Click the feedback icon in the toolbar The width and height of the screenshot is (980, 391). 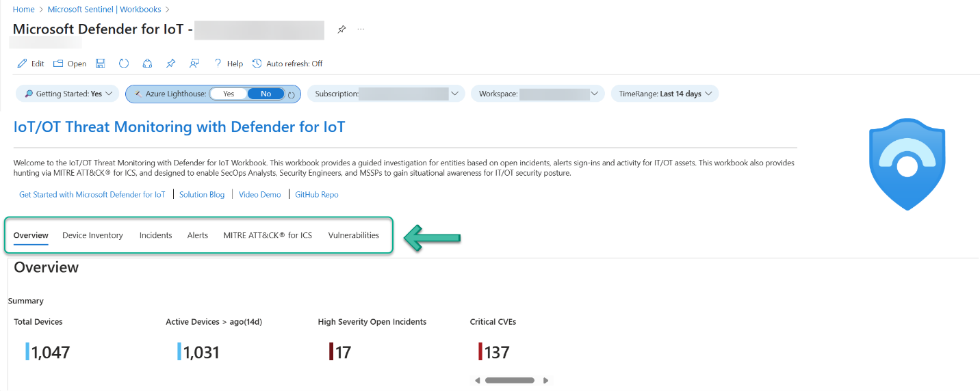[x=194, y=64]
